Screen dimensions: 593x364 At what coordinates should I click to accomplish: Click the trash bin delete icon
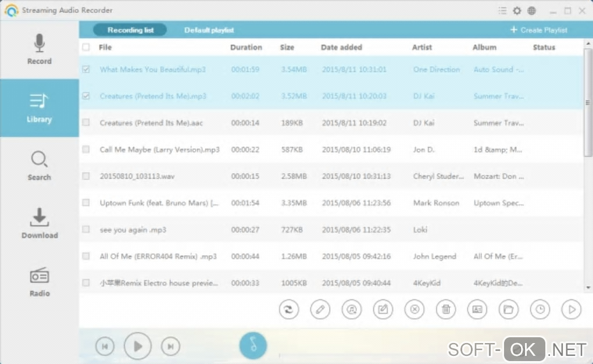click(x=446, y=309)
